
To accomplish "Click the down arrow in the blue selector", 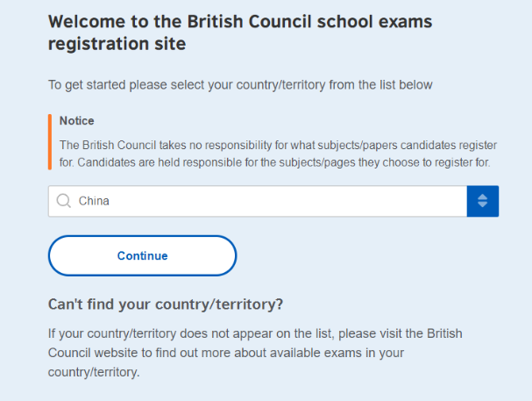I will point(482,204).
